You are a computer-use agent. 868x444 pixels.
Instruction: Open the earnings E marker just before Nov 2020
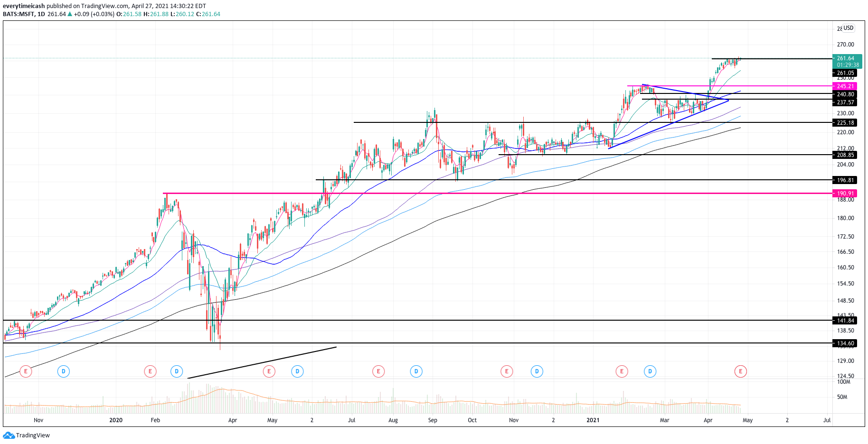[x=507, y=371]
